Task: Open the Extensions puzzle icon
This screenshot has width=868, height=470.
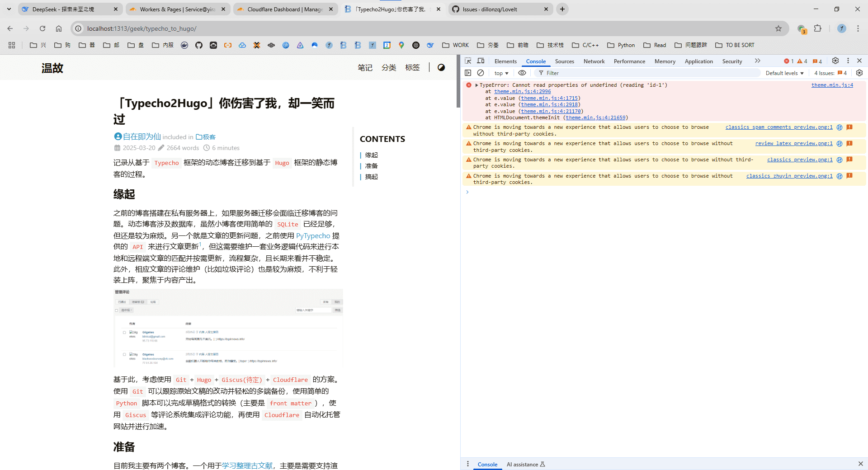Action: tap(818, 28)
